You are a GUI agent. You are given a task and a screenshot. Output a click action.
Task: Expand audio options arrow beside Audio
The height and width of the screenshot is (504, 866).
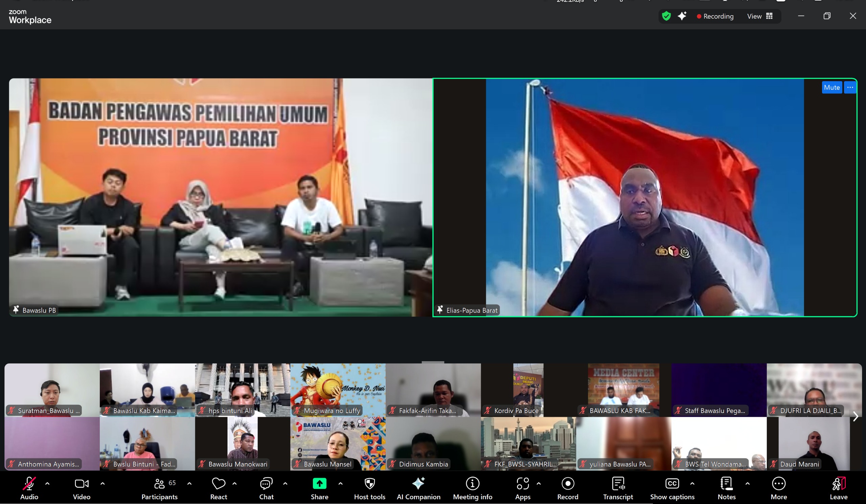(47, 483)
